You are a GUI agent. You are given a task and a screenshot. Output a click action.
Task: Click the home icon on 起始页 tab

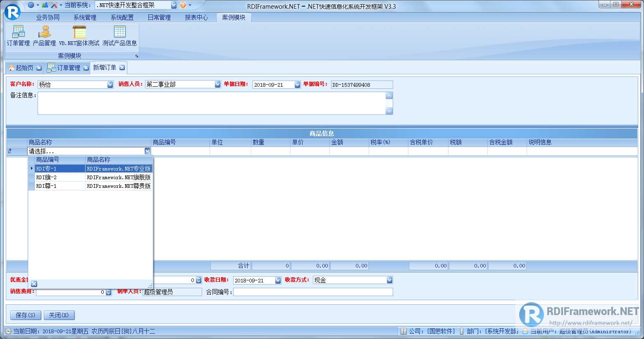tap(12, 68)
